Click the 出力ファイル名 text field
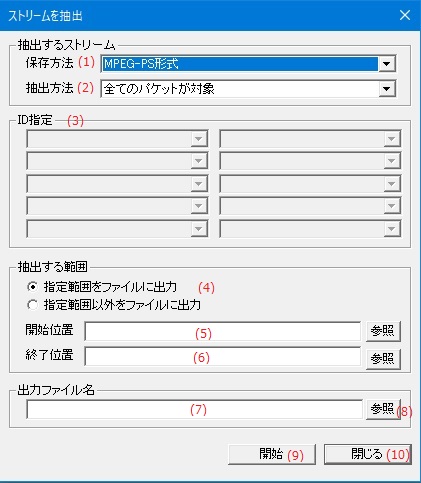Screen dimensions: 421x483 194,409
